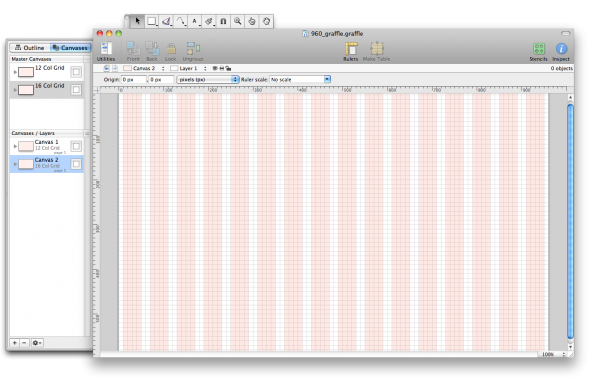
Task: Click the Canvases / Layers header grip
Action: click(x=87, y=133)
